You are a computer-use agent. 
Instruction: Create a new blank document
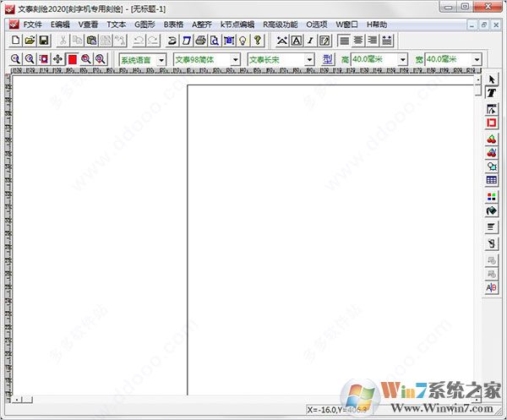[15, 40]
